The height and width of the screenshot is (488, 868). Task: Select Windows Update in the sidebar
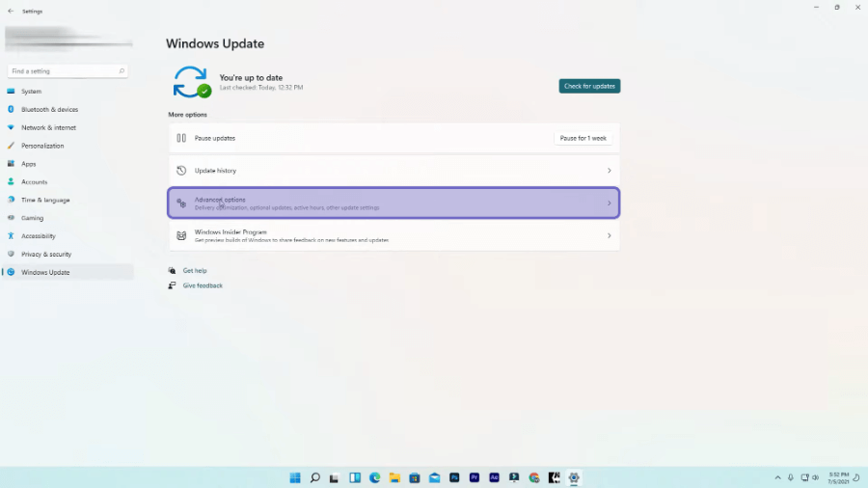tap(68, 272)
